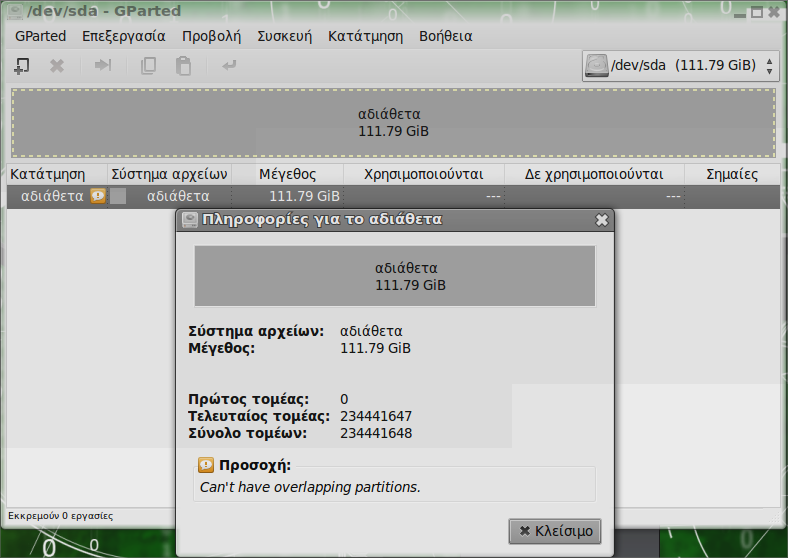
Task: Open the Επεξεργασία menu
Action: [x=123, y=36]
